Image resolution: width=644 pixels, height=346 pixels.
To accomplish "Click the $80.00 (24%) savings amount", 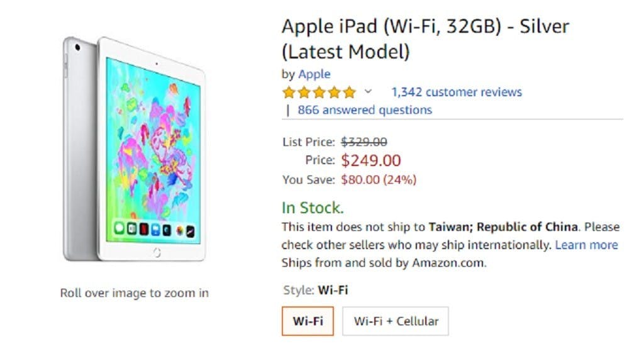I will pyautogui.click(x=379, y=180).
